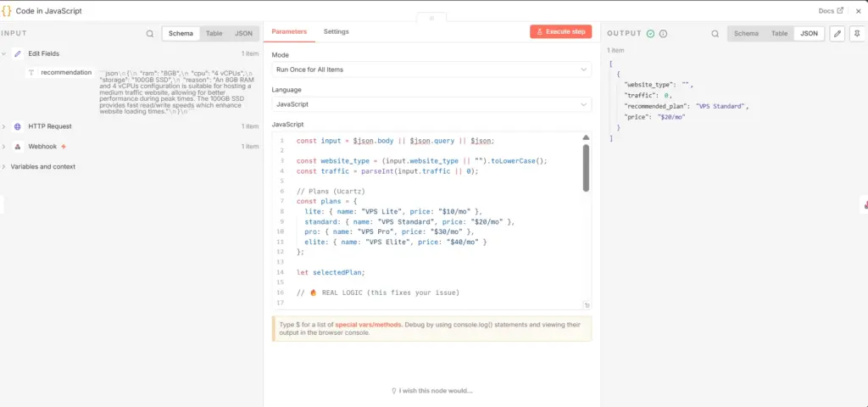The height and width of the screenshot is (407, 868).
Task: Open the Docs link
Action: click(x=831, y=10)
